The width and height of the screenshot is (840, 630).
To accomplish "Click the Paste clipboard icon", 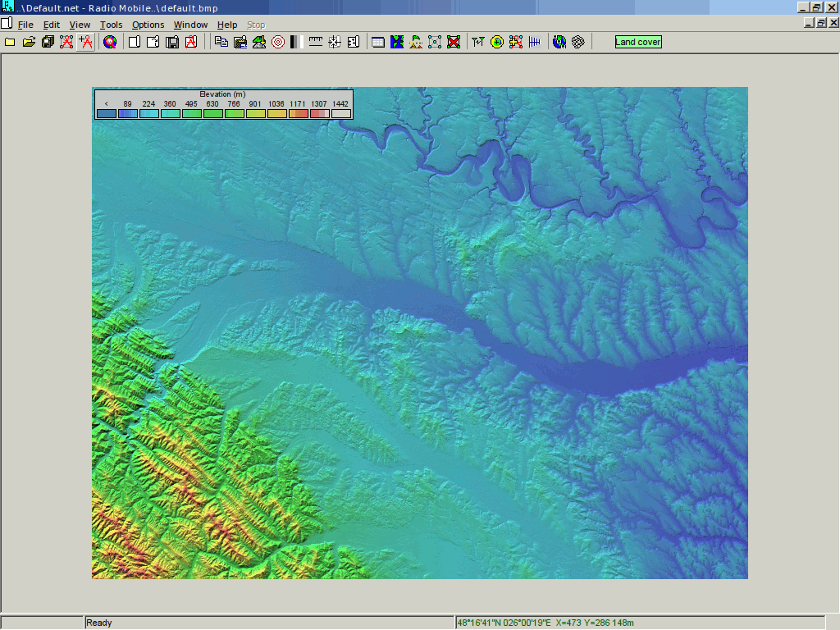I will [x=240, y=42].
